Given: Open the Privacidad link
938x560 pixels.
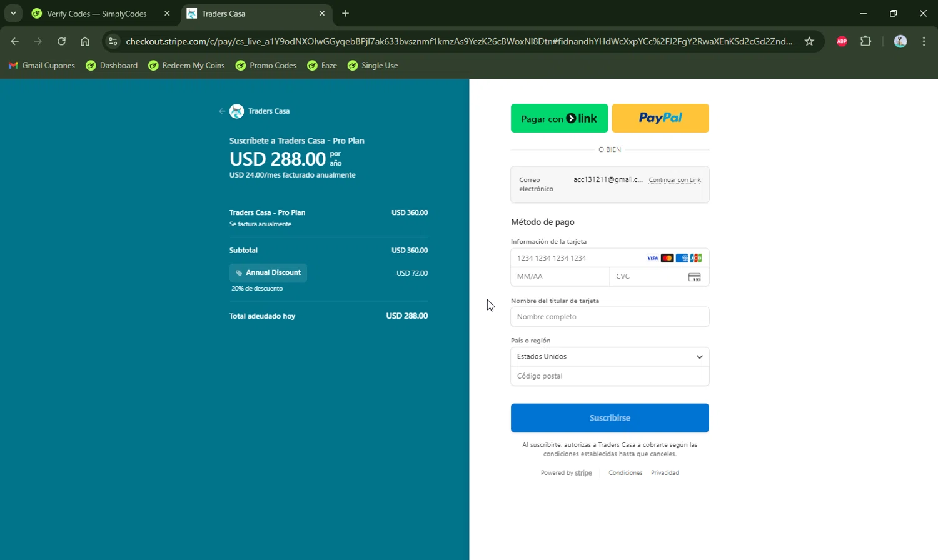Looking at the screenshot, I should point(665,473).
